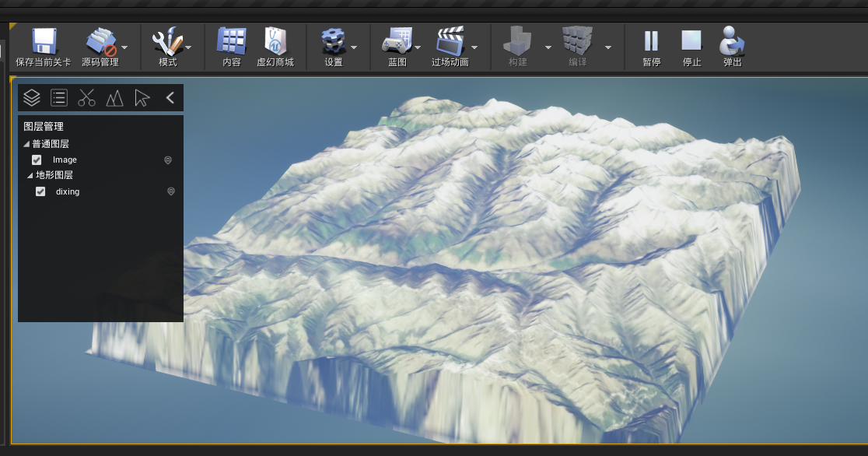Select the list view panel icon
The image size is (868, 456).
[x=58, y=98]
